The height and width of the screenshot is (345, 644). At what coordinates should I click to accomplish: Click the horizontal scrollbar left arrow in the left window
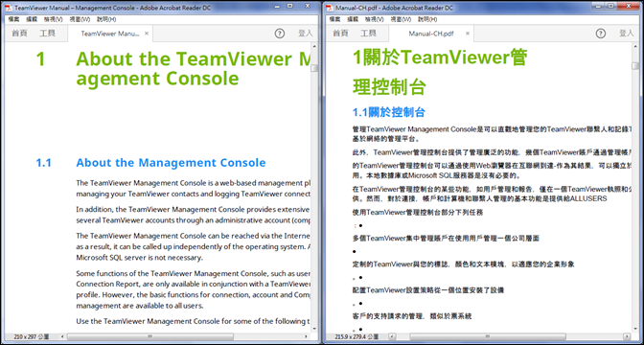[x=61, y=336]
